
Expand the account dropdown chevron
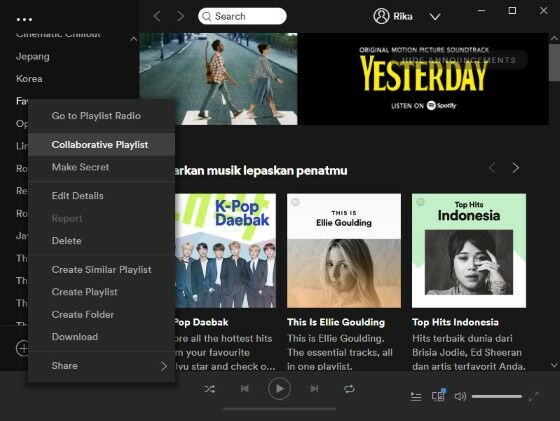(435, 17)
